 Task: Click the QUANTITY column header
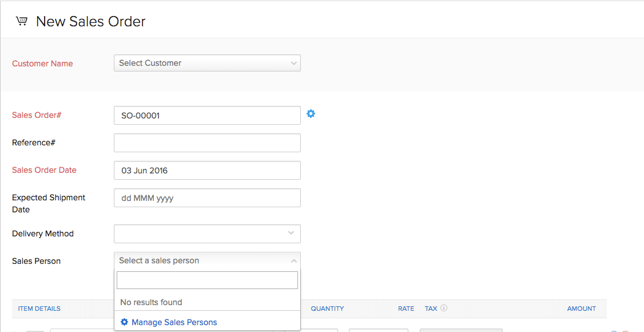click(327, 308)
